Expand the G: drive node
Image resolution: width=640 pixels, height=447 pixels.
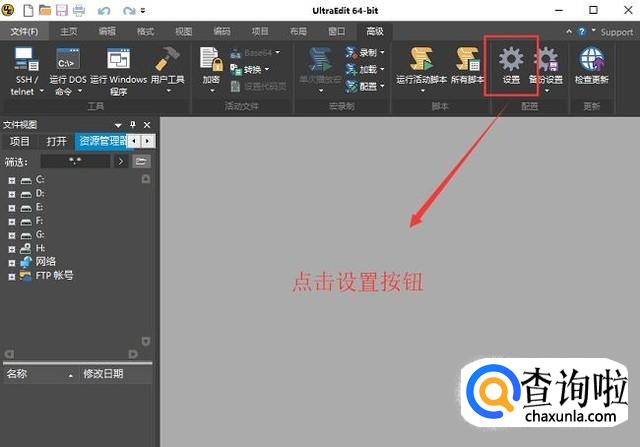[x=12, y=236]
